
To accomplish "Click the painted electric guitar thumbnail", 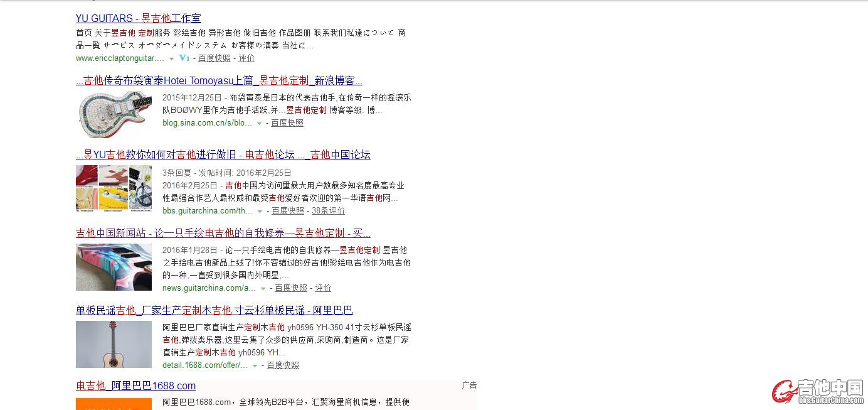I will [x=114, y=267].
